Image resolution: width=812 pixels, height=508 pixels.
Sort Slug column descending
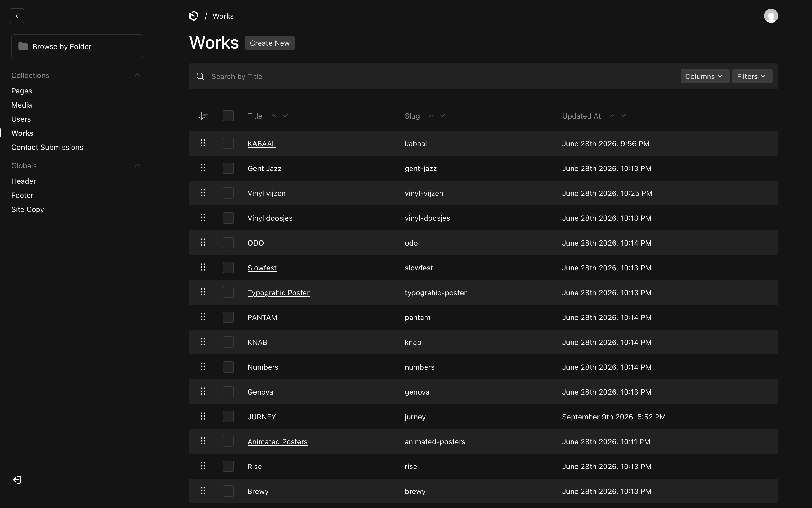point(443,116)
